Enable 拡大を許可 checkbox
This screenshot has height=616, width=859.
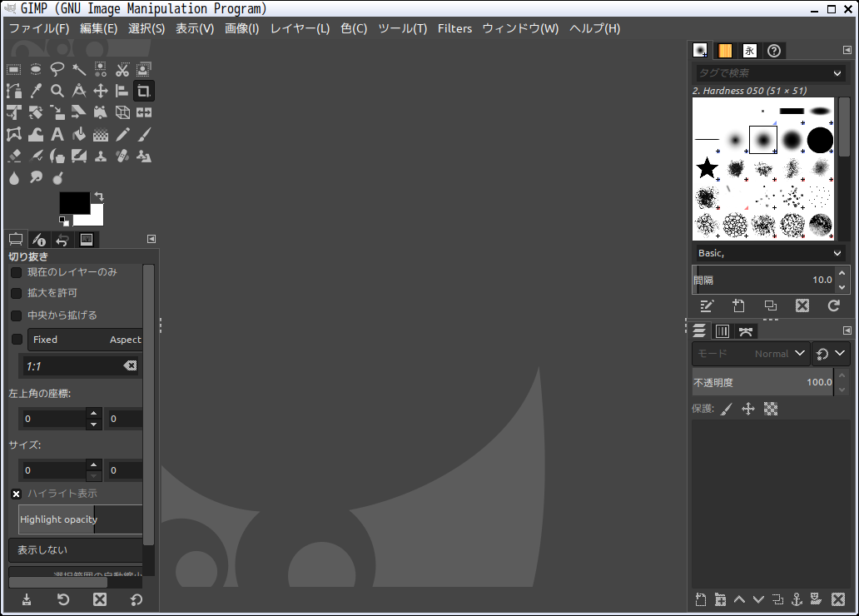[x=17, y=293]
